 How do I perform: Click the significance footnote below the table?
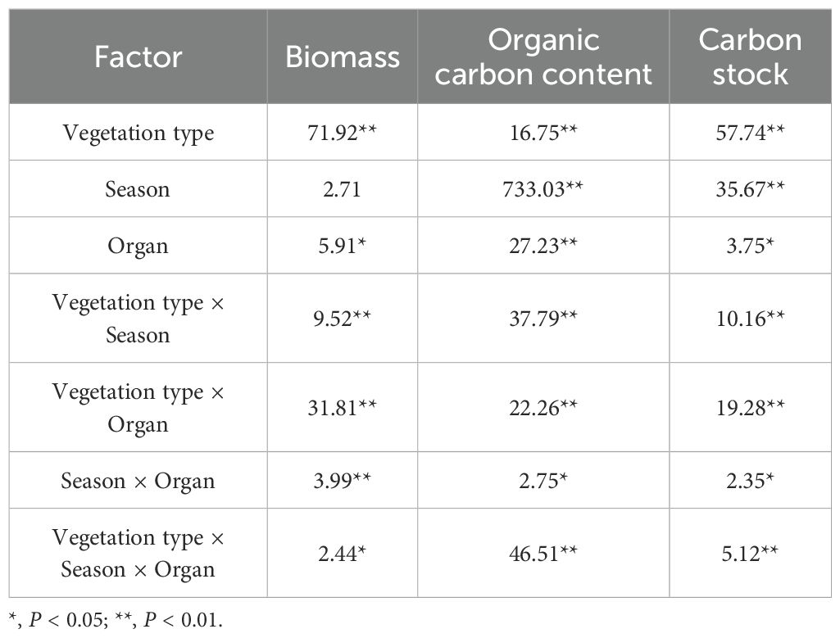(x=116, y=619)
